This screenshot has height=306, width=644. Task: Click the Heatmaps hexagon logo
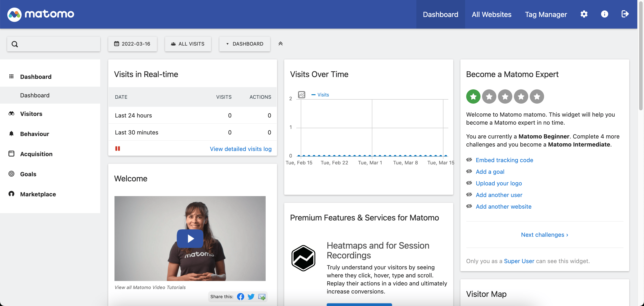click(303, 258)
